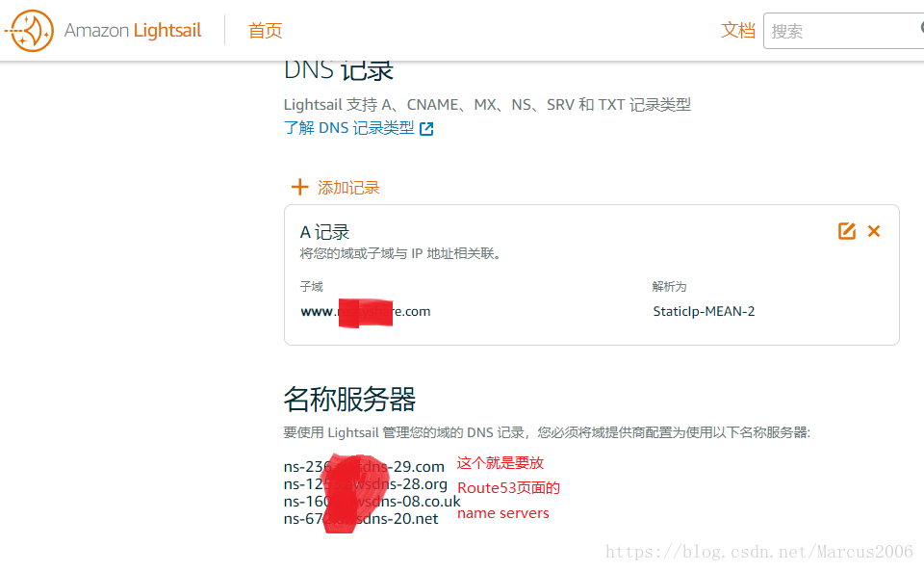This screenshot has height=571, width=924.
Task: Open the 首页 home link
Action: coord(266,31)
